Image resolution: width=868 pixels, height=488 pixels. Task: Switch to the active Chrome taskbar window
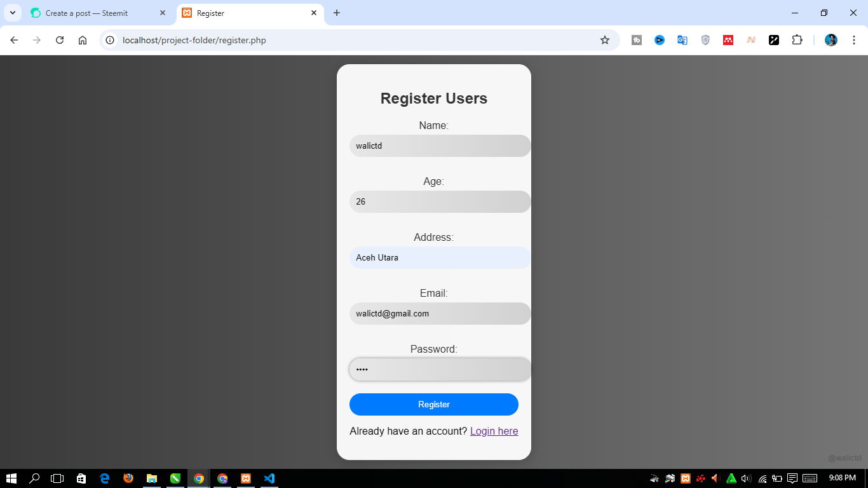point(199,478)
